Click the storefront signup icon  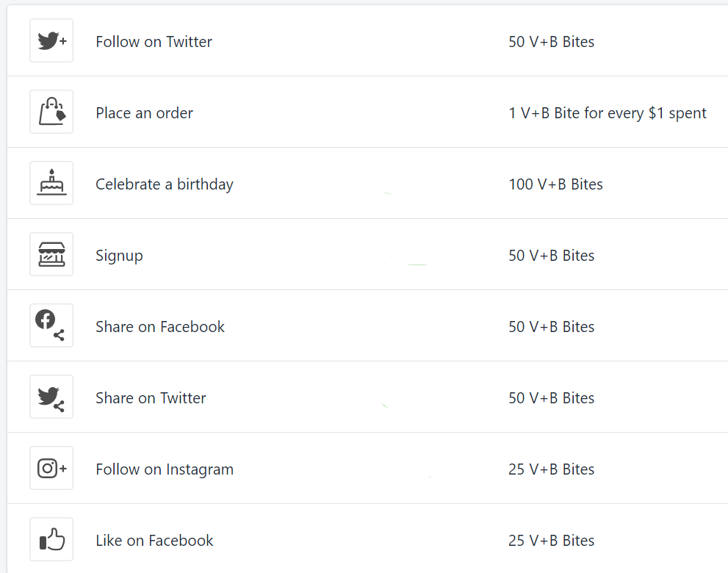(x=51, y=254)
